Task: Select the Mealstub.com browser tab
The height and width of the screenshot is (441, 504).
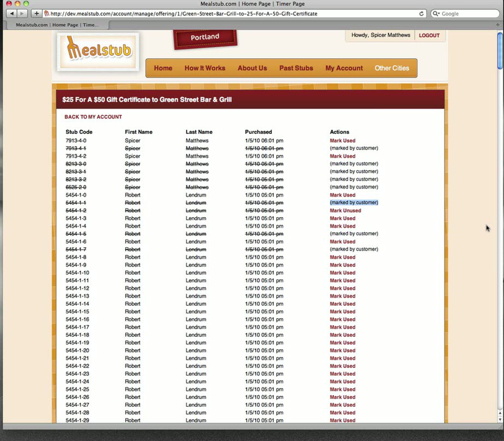Action: tap(57, 25)
